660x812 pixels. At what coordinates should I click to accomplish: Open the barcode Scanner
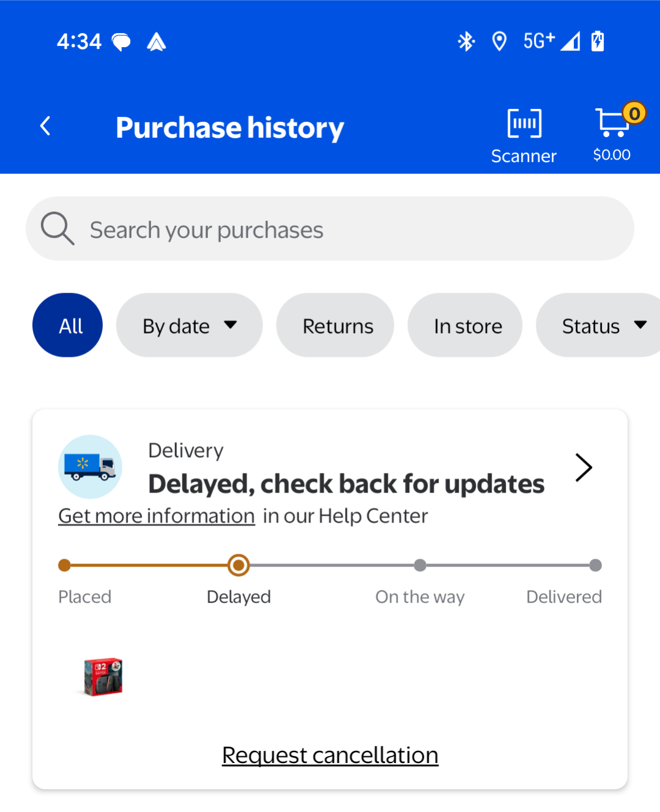coord(524,136)
